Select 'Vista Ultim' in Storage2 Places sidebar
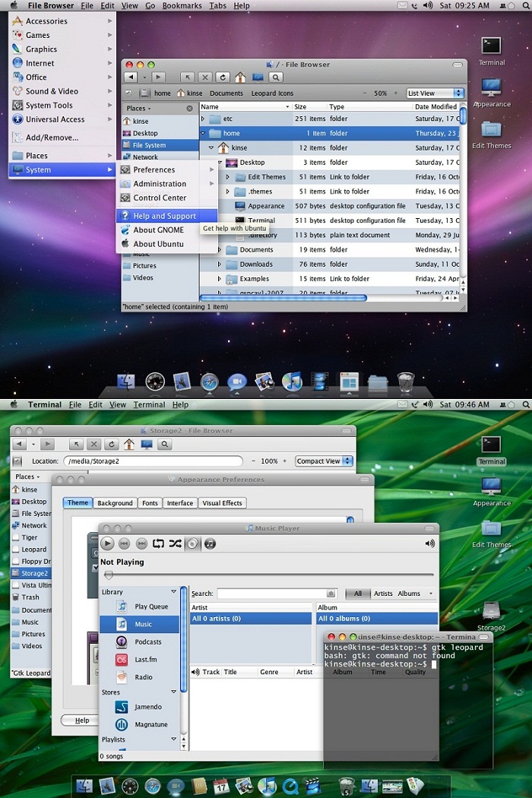532x798 pixels. coord(31,585)
